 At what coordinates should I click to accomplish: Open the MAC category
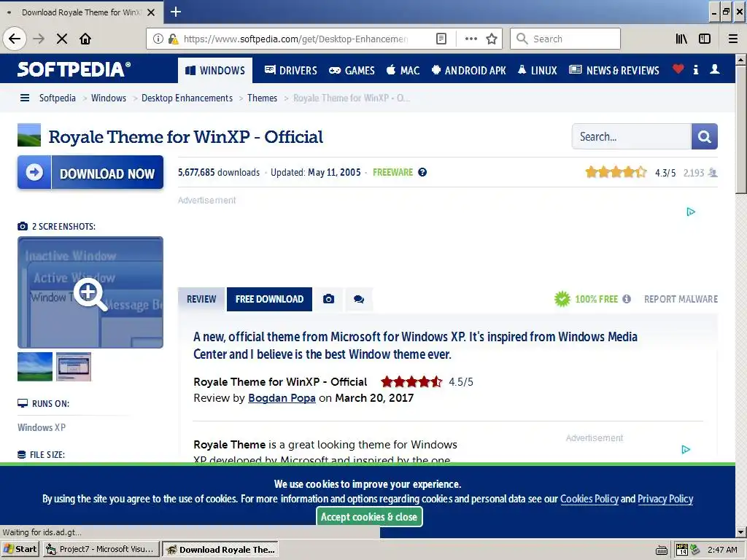[x=403, y=71]
